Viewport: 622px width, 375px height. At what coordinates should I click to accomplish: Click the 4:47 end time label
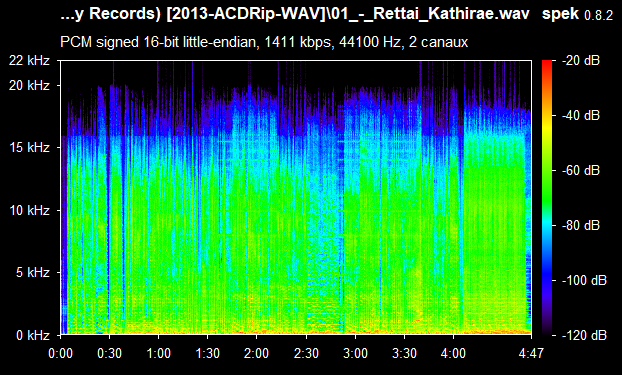(531, 353)
